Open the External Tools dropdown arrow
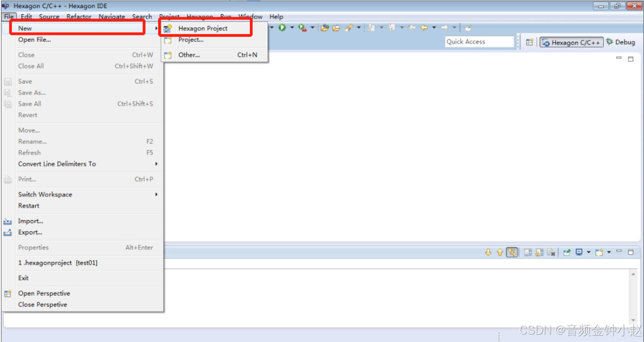This screenshot has width=644, height=342. 312,28
